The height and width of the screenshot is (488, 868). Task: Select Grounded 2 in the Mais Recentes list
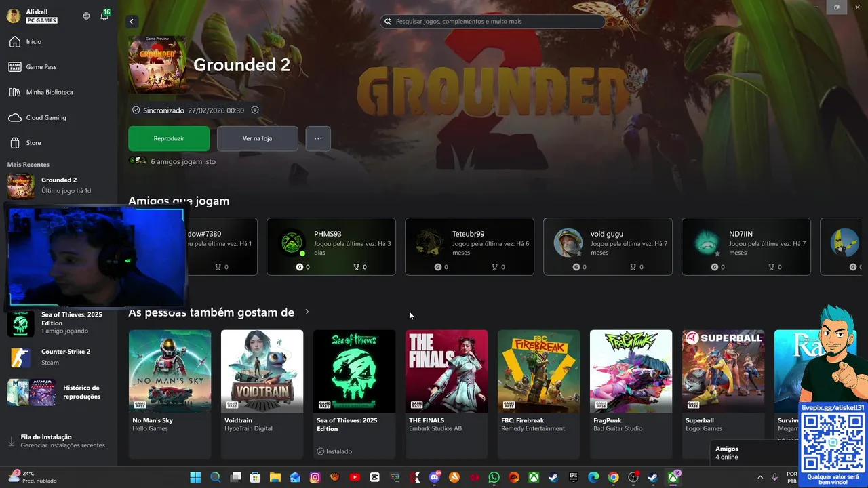pyautogui.click(x=58, y=185)
